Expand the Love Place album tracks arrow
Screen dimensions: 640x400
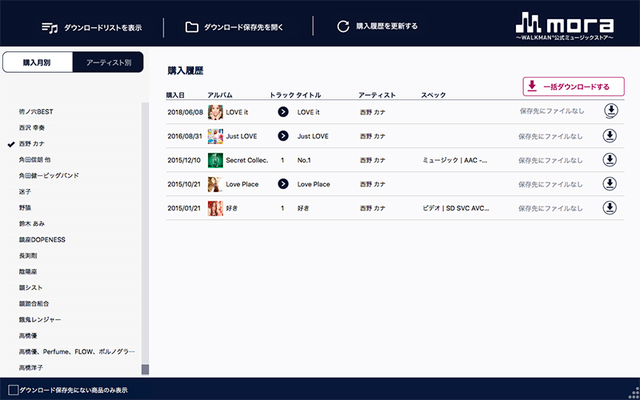283,184
